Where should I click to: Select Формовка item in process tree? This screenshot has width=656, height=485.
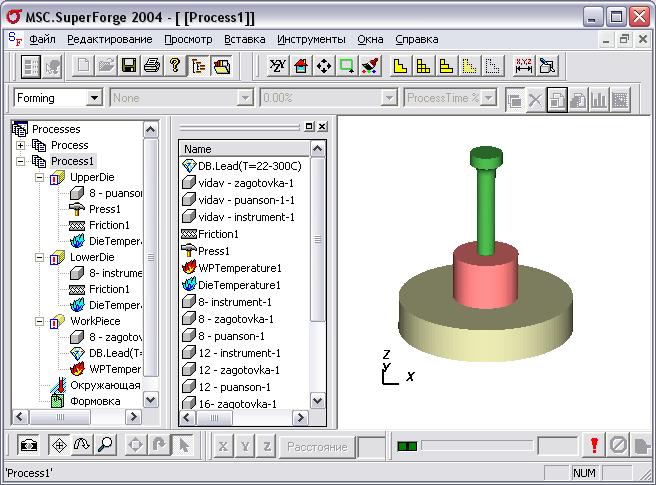95,401
